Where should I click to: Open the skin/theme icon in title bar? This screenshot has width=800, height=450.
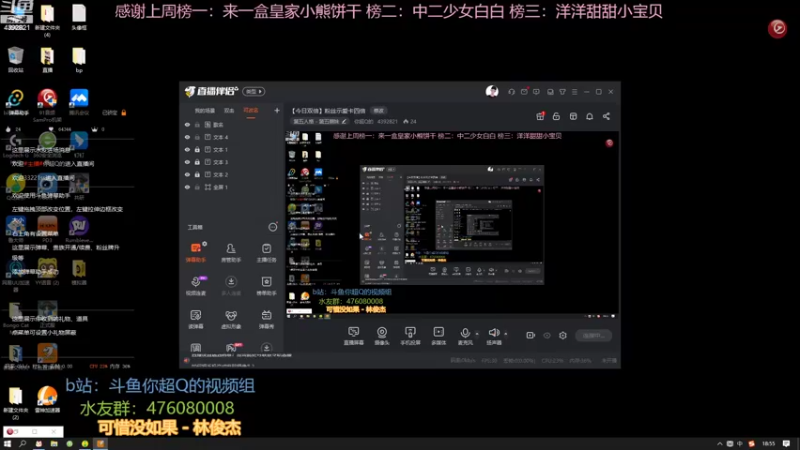coord(562,92)
